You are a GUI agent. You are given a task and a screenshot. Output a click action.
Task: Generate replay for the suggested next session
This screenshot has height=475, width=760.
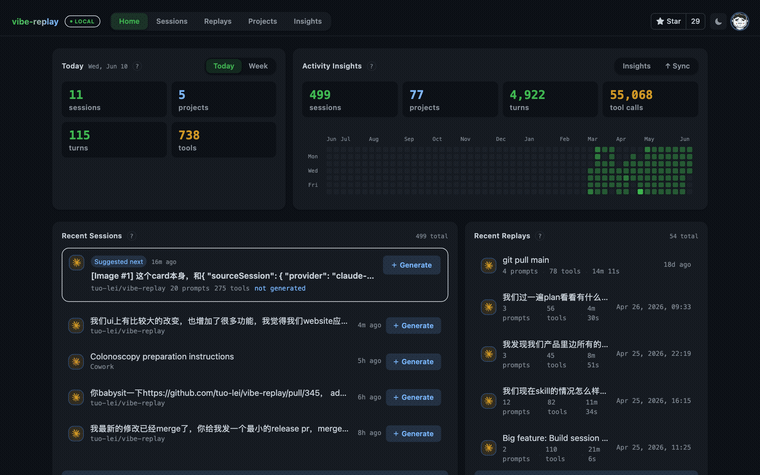pyautogui.click(x=412, y=265)
